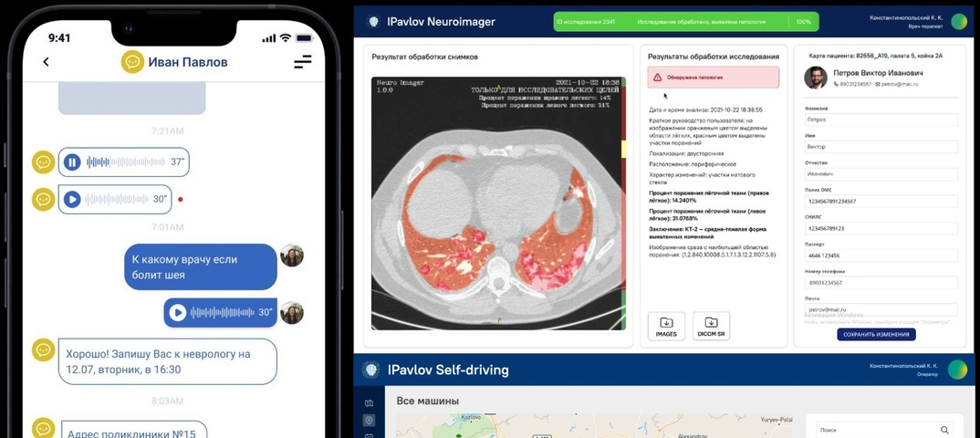Tap the 'Адрес поликлиники №15' message

click(132, 429)
